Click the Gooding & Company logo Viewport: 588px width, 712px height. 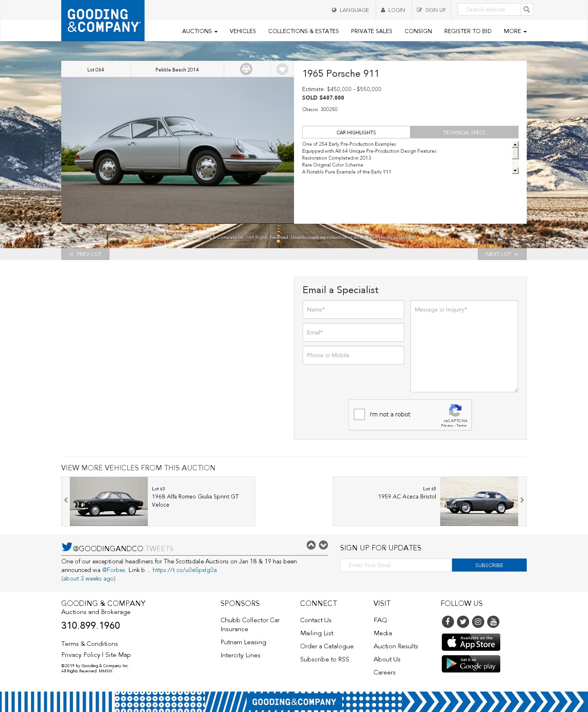pos(103,20)
